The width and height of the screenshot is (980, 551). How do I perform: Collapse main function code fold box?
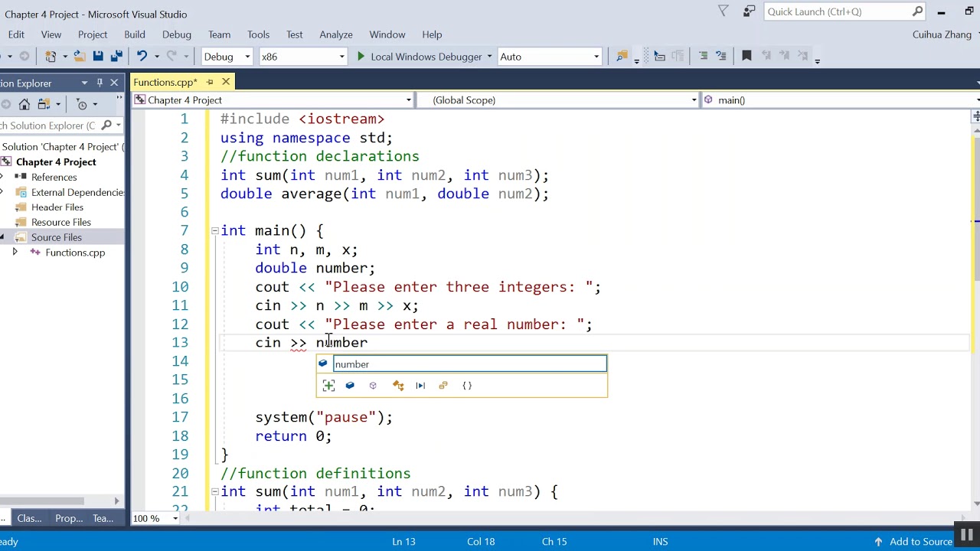coord(214,231)
